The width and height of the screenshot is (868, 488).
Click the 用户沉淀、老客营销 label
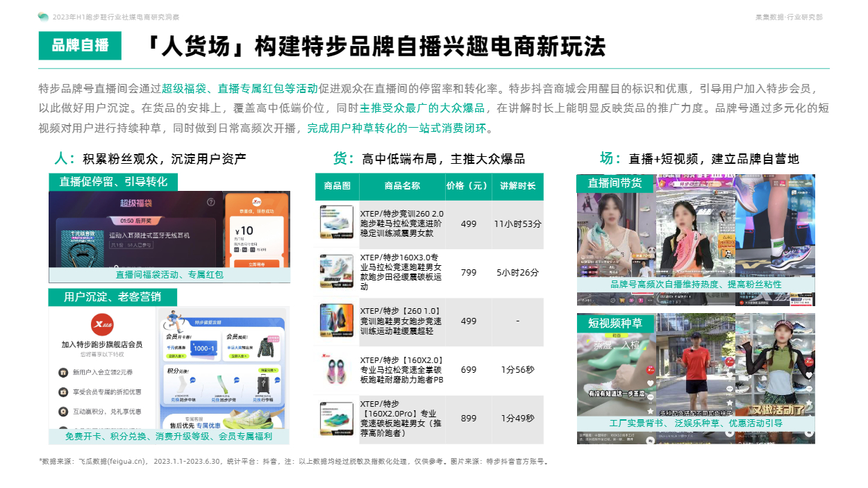(112, 296)
